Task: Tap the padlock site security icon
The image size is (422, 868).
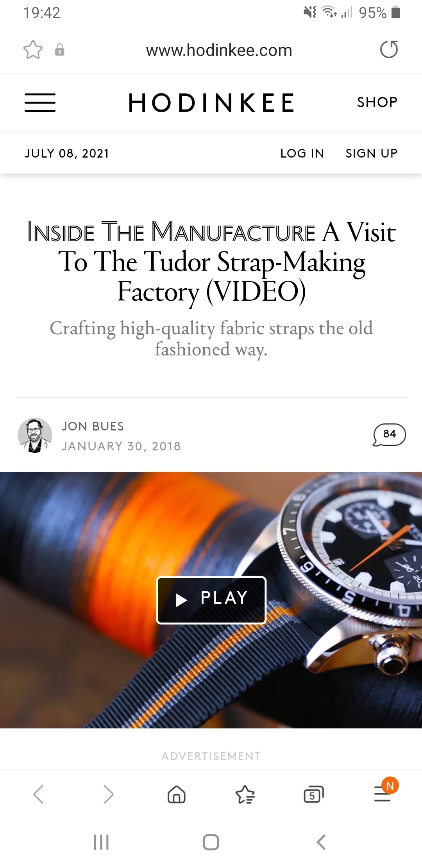Action: click(x=59, y=50)
